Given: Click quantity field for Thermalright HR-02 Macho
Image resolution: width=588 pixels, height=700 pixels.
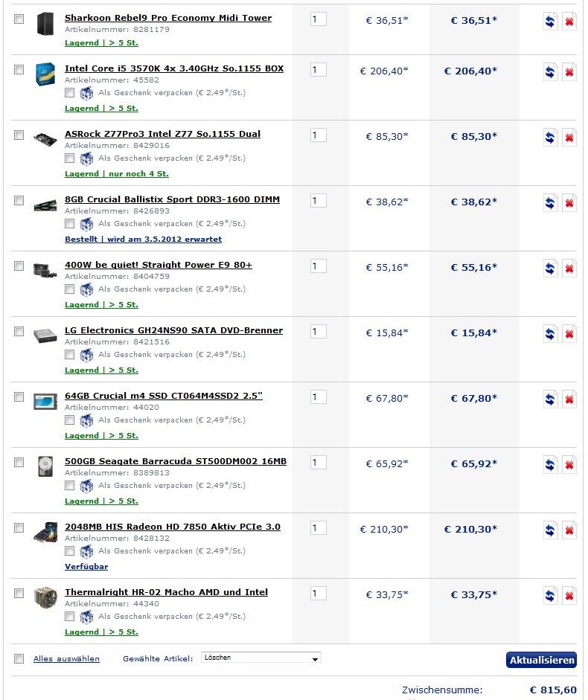Looking at the screenshot, I should pos(318,594).
